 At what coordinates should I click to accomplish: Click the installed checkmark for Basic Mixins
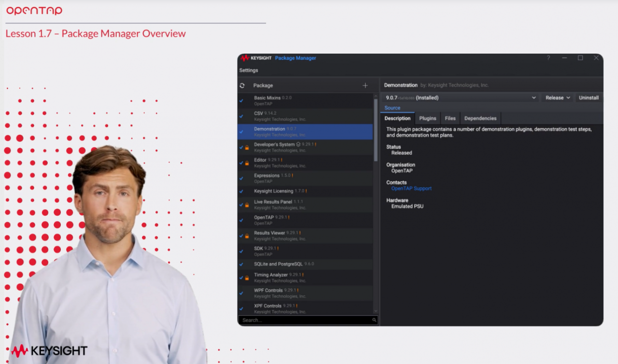click(x=241, y=101)
